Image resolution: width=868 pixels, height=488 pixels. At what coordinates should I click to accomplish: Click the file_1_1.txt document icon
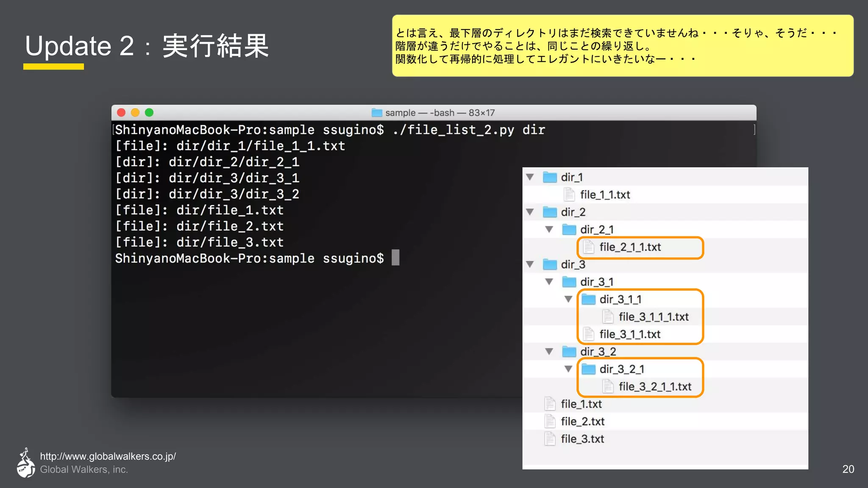(569, 194)
